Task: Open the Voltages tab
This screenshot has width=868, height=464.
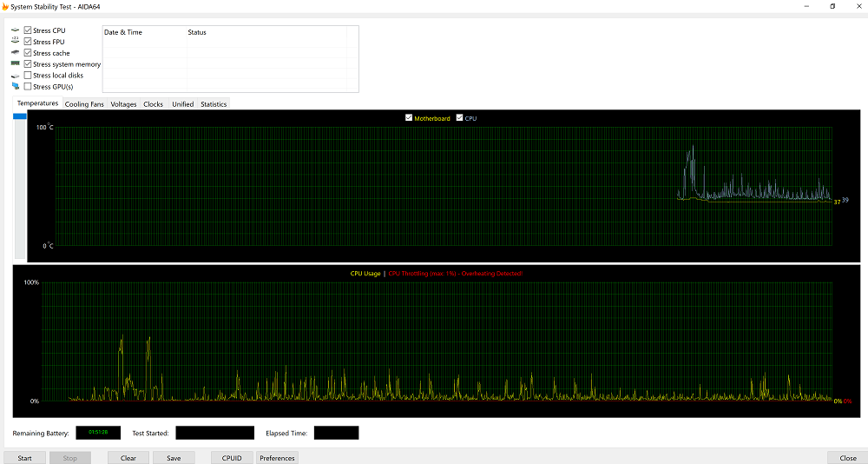Action: tap(123, 104)
